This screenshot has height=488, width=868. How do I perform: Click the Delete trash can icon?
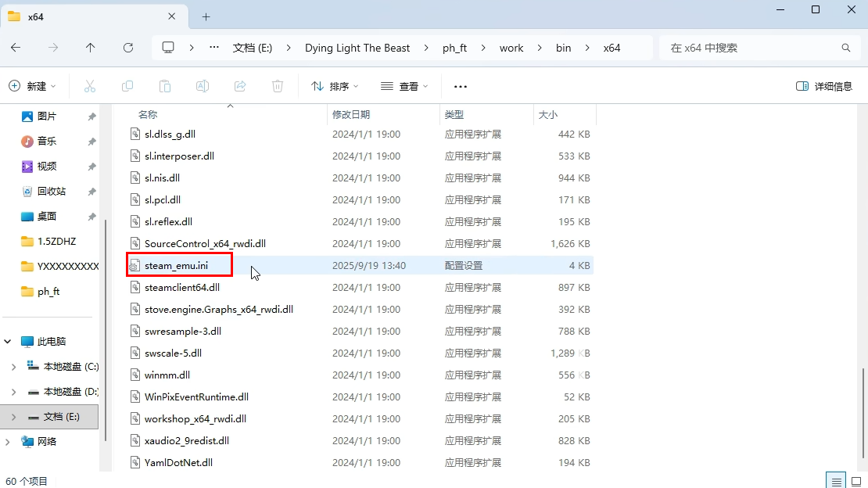(278, 86)
